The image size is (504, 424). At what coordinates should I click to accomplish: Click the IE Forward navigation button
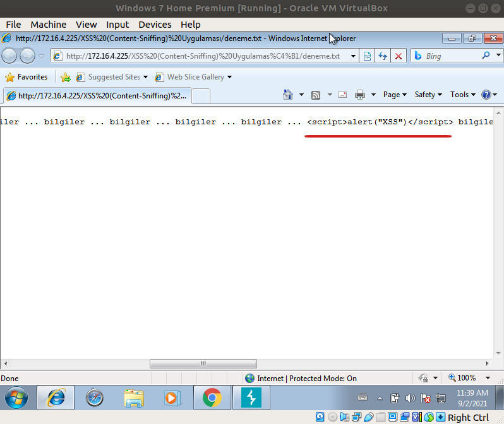click(27, 56)
